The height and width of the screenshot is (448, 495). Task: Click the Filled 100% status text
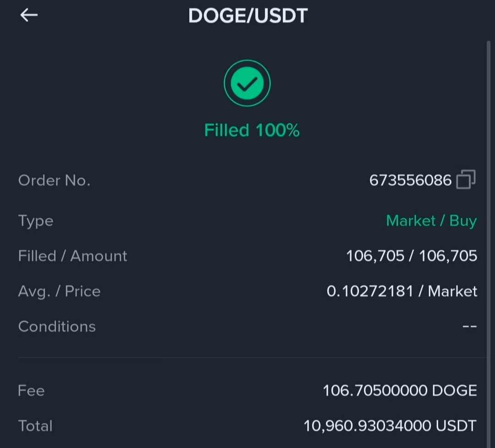[x=252, y=131]
